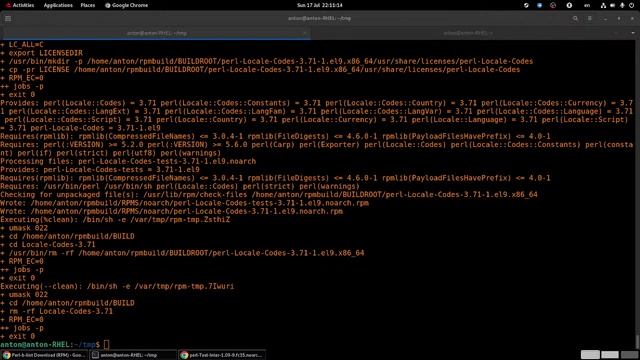Select first workspace in switcher
The height and width of the screenshot is (360, 640).
(x=590, y=355)
